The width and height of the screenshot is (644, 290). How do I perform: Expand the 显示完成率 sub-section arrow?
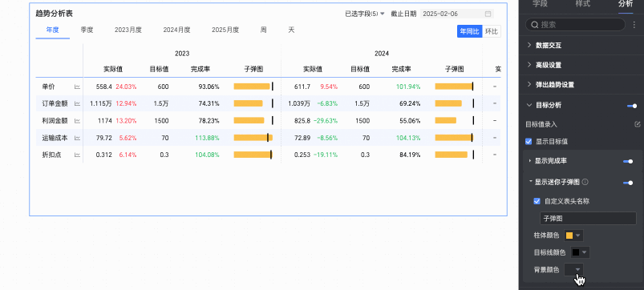[530, 161]
